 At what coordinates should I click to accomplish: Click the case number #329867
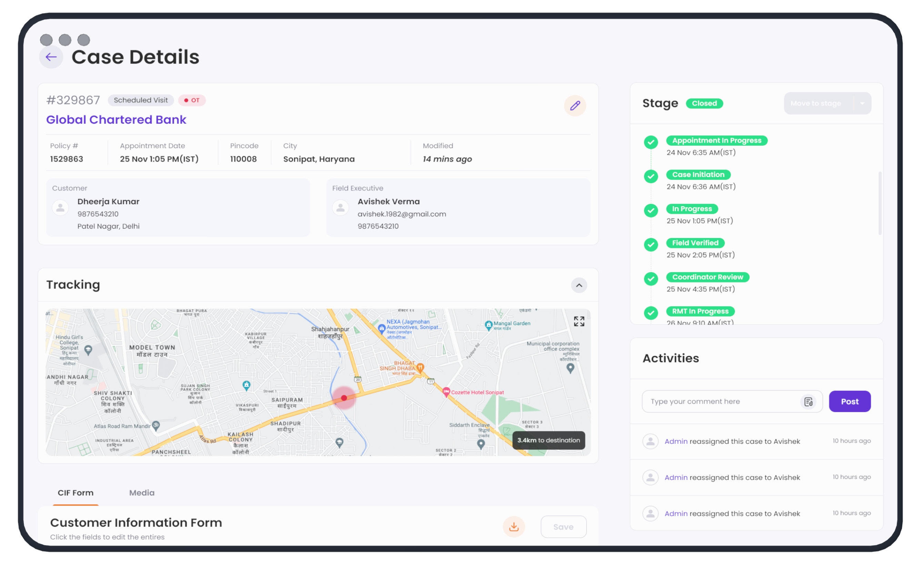pyautogui.click(x=73, y=100)
